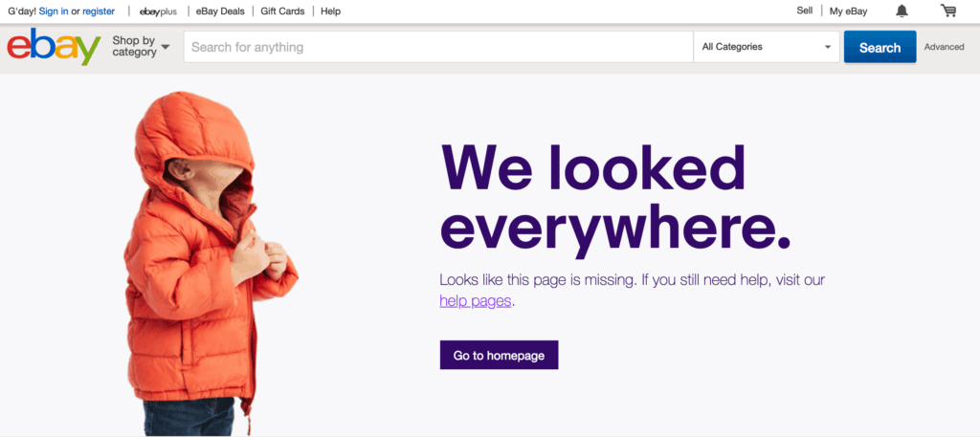Click the Go to homepage button
This screenshot has height=437, width=980.
499,355
